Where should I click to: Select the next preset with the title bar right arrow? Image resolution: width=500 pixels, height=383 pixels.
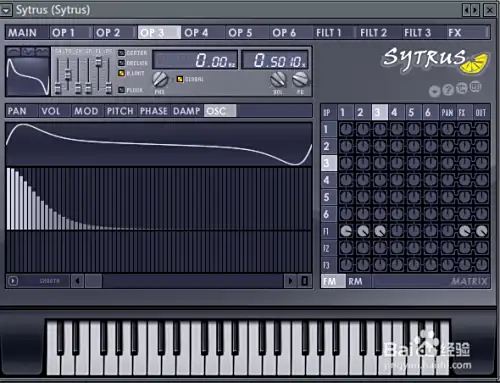(x=475, y=10)
